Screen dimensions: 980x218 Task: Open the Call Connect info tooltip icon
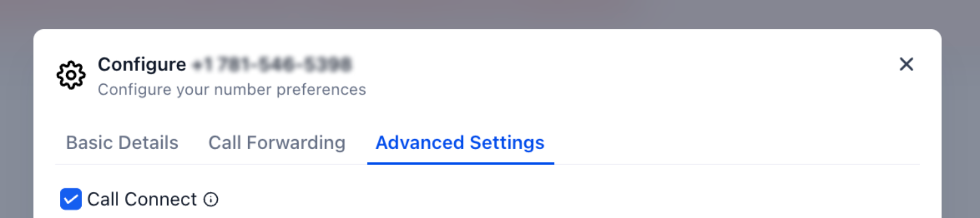pos(211,199)
